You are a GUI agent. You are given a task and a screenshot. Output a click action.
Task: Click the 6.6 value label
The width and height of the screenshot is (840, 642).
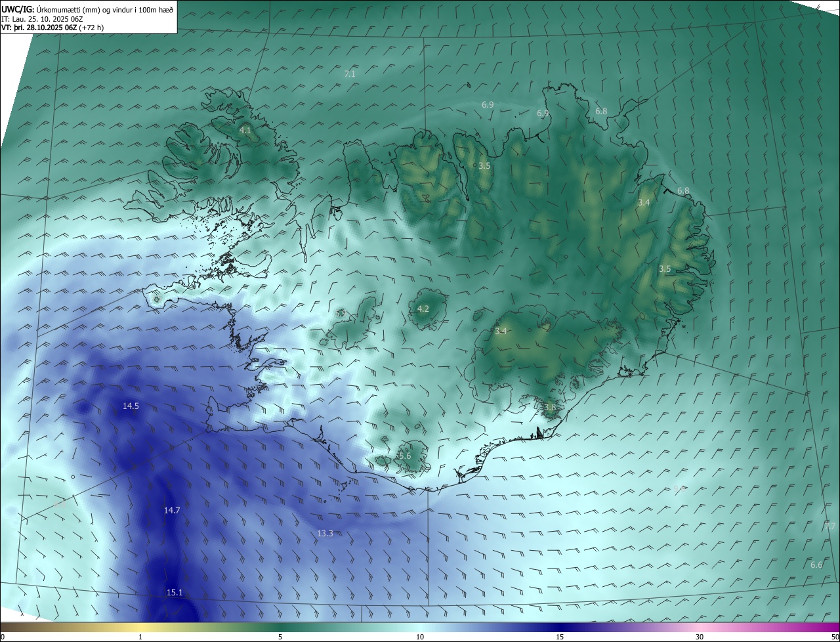point(816,565)
